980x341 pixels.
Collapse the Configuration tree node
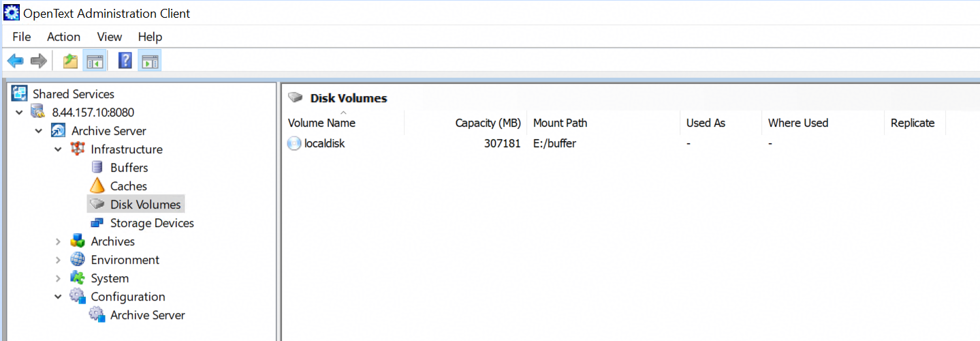click(x=59, y=297)
